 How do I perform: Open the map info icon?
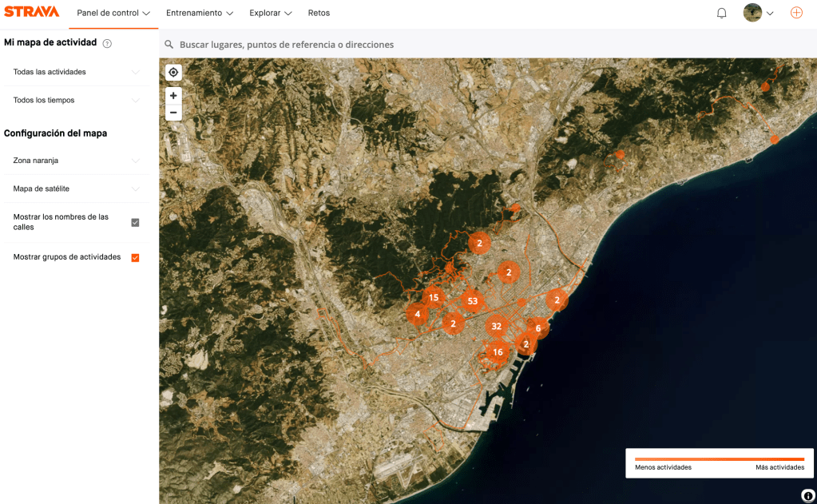click(x=807, y=495)
